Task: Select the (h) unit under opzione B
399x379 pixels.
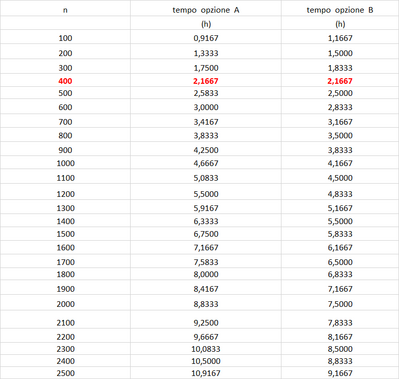Action: [340, 24]
